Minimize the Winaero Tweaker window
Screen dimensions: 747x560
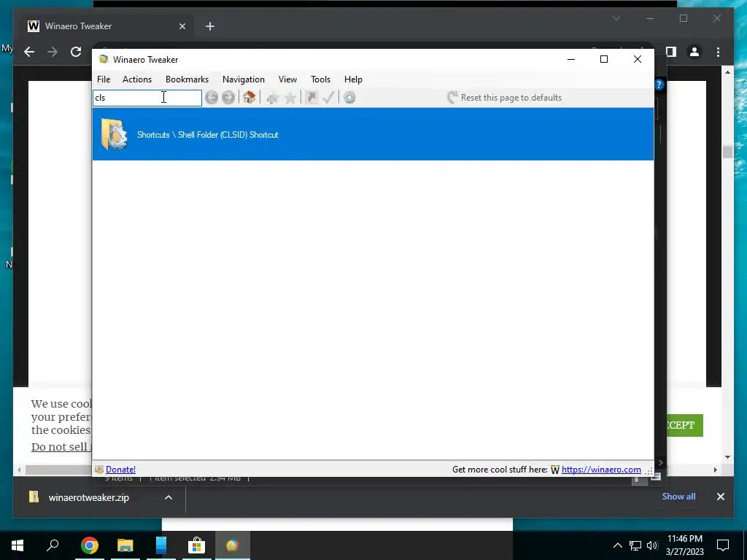(571, 59)
